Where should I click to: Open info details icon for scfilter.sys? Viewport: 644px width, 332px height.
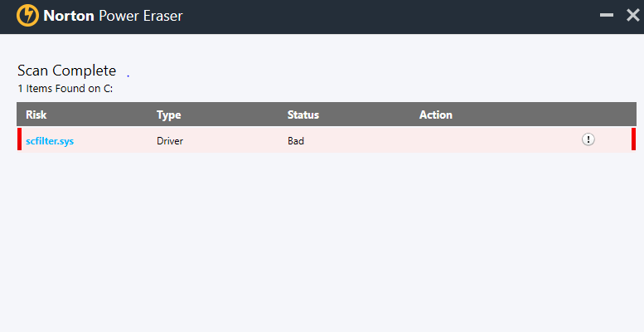point(588,139)
